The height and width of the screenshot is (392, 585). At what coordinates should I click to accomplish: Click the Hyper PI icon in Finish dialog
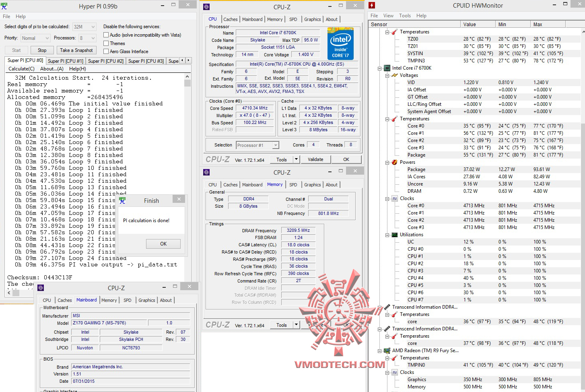pos(122,200)
